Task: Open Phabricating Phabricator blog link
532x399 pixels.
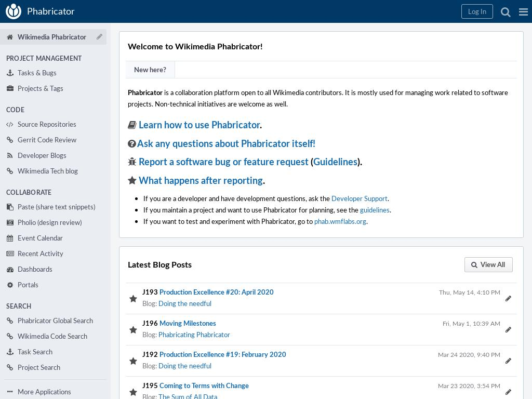Action: coord(194,335)
